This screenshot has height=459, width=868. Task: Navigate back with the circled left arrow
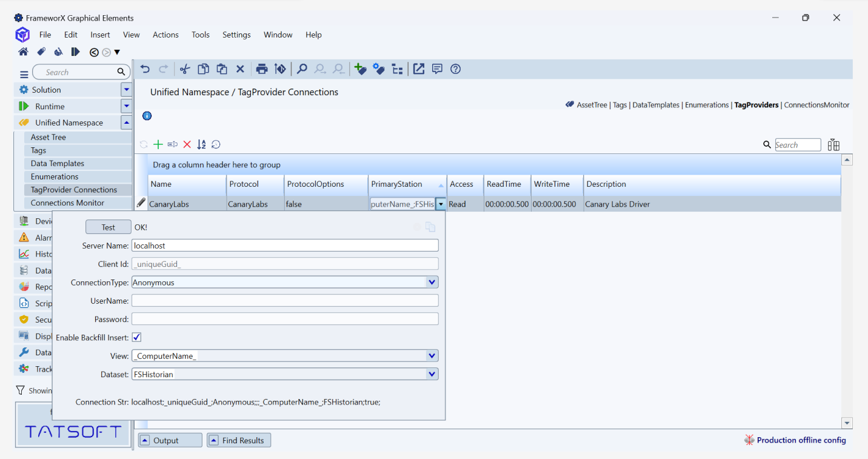[94, 52]
